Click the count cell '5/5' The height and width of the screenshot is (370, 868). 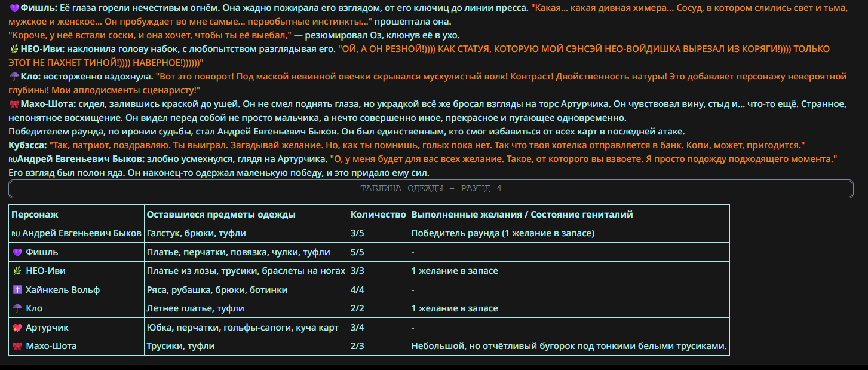click(x=379, y=252)
